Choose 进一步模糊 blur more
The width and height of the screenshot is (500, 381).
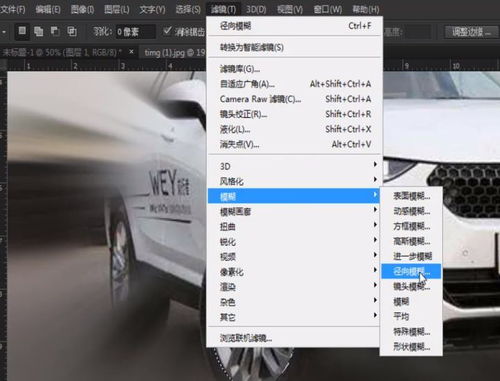click(x=411, y=256)
